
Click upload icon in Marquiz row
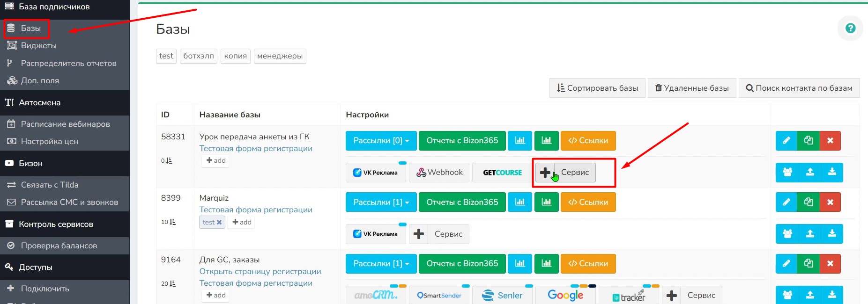809,234
